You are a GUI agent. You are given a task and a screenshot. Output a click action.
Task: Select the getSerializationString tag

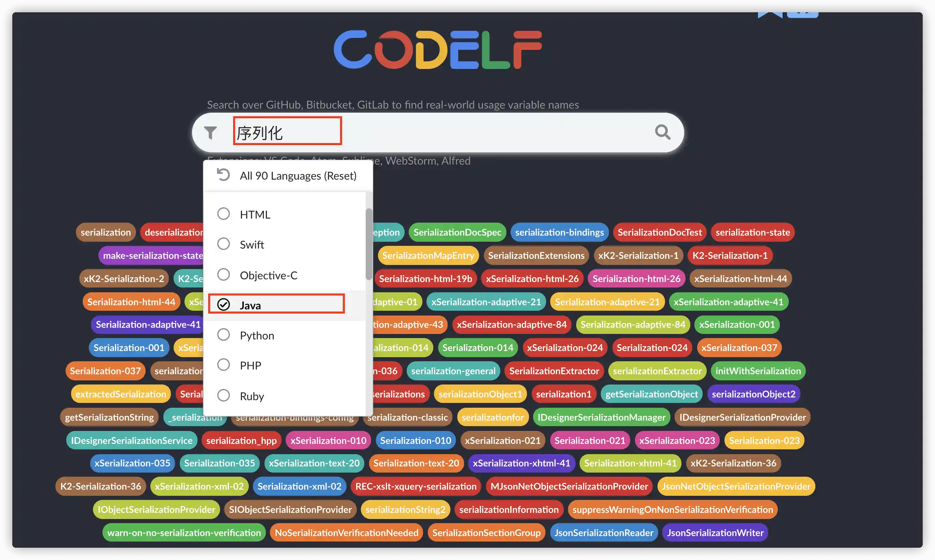[x=109, y=417]
